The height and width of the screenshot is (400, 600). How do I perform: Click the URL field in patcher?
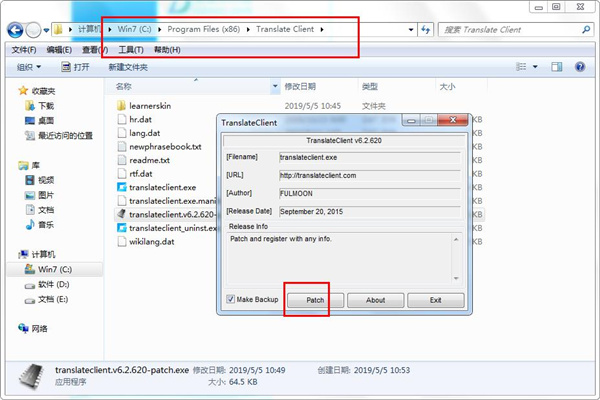click(368, 175)
